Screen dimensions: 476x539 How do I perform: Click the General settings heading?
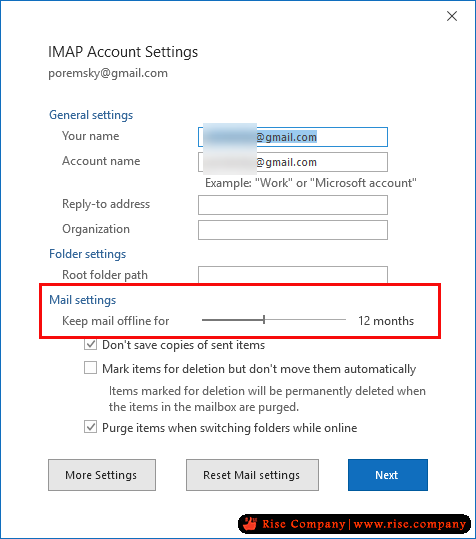coord(91,115)
